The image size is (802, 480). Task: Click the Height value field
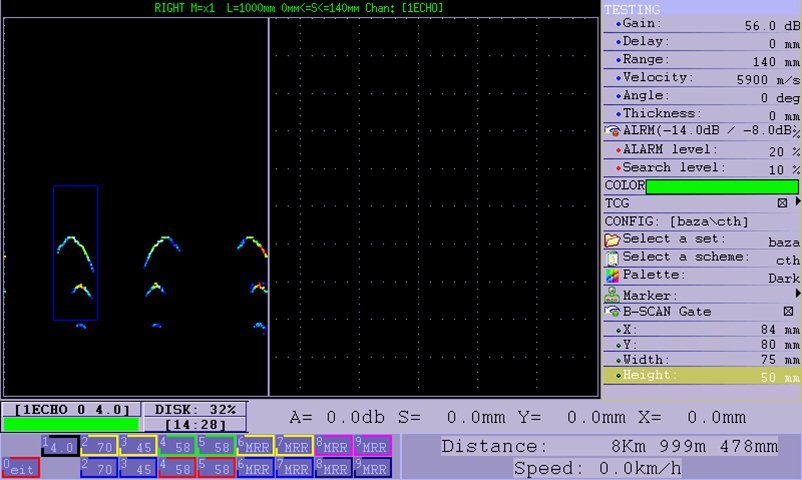(x=775, y=377)
